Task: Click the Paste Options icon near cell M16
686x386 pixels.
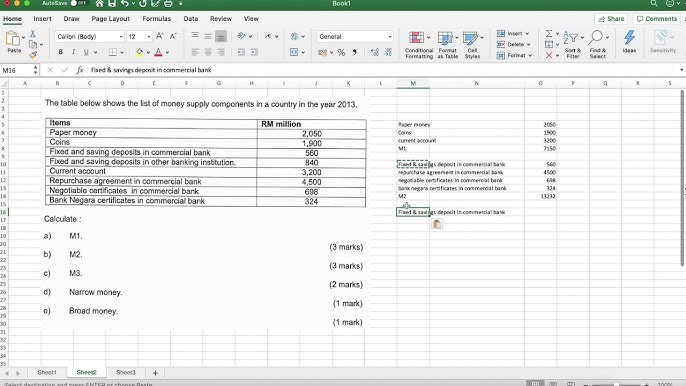Action: click(x=437, y=224)
